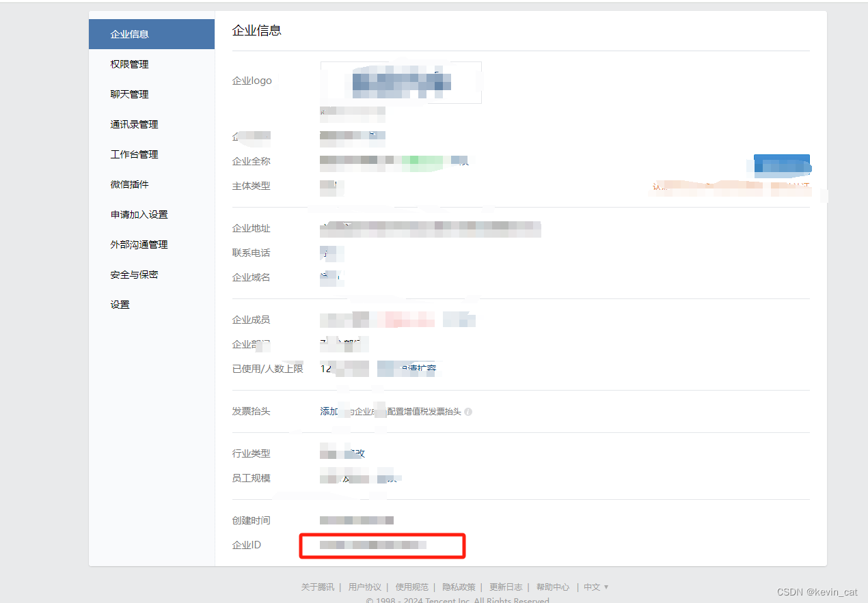Click the 企业ID field label
This screenshot has height=603, width=868.
point(247,545)
